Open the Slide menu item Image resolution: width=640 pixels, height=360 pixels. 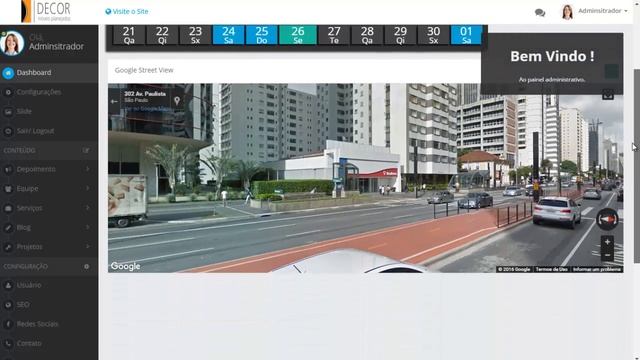(x=49, y=111)
